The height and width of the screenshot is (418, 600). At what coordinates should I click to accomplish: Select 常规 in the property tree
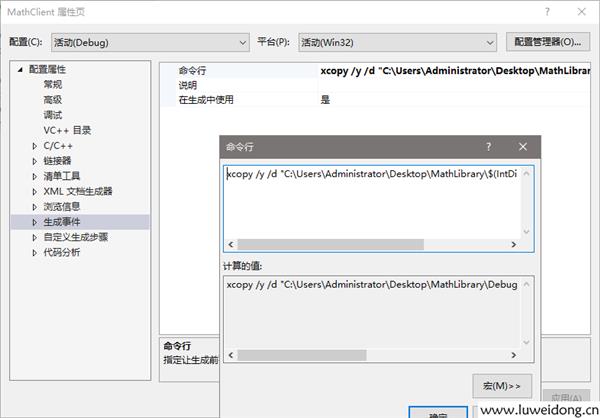(52, 85)
